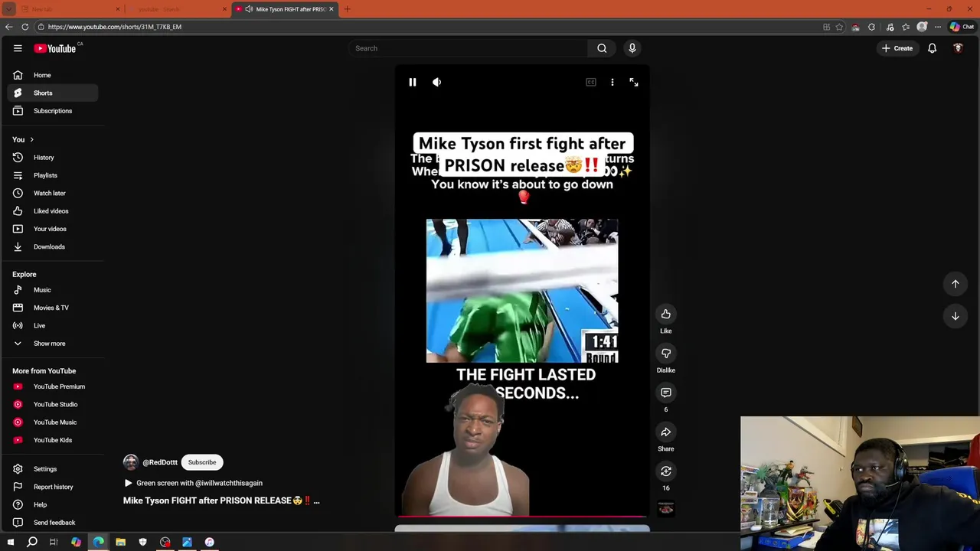Open the comments panel showing 6
The image size is (980, 551).
pyautogui.click(x=666, y=393)
